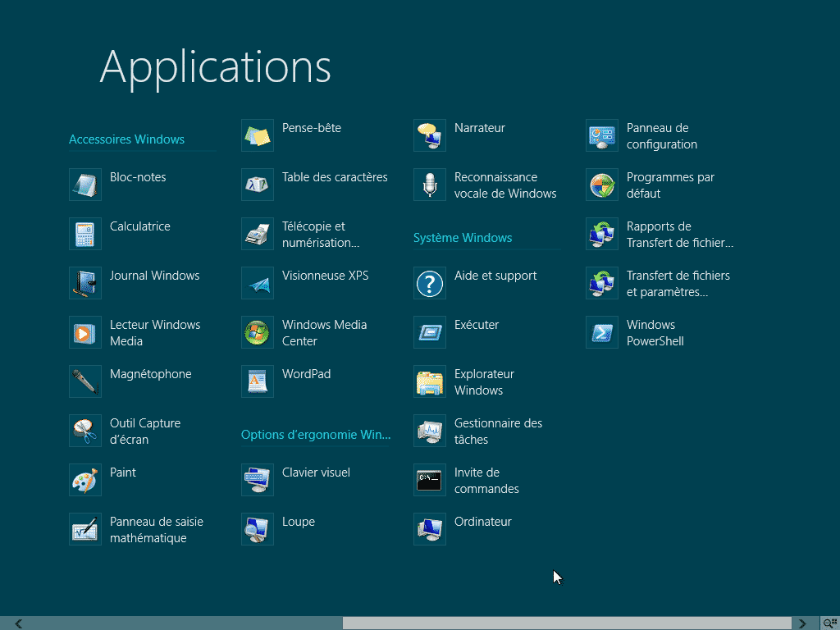Click the "Invite de commandes" label text

tap(486, 481)
